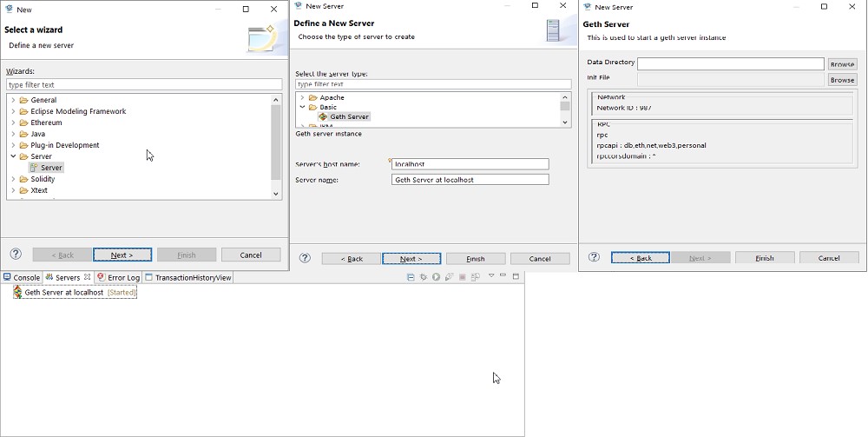Open the Servers view menu triangle
Image resolution: width=868 pixels, height=437 pixels.
[x=491, y=275]
